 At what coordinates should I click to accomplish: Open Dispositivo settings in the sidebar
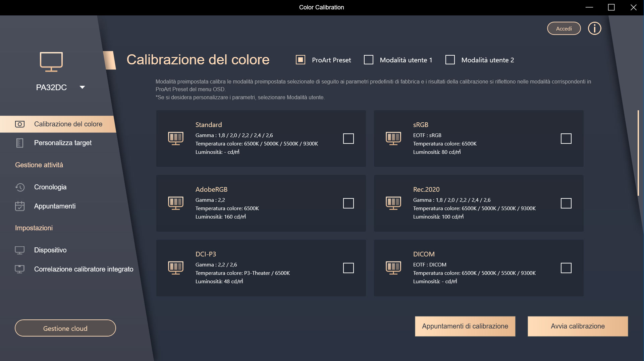(50, 250)
